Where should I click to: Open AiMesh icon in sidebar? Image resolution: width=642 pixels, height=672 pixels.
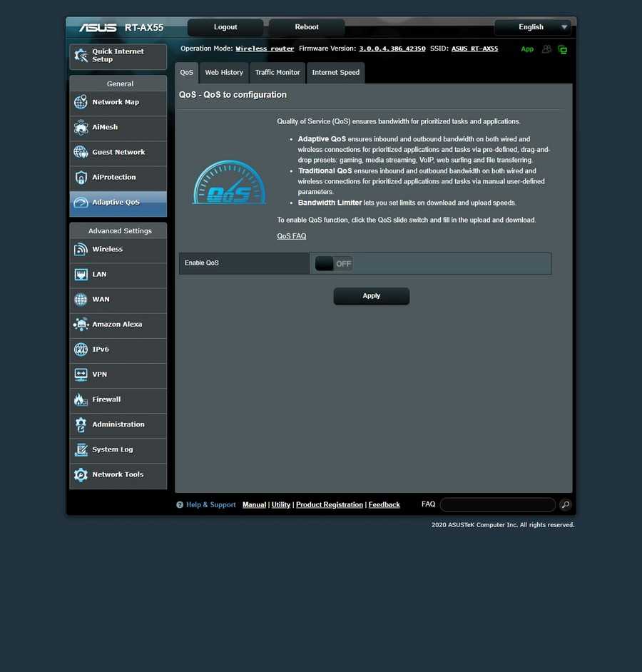[81, 128]
